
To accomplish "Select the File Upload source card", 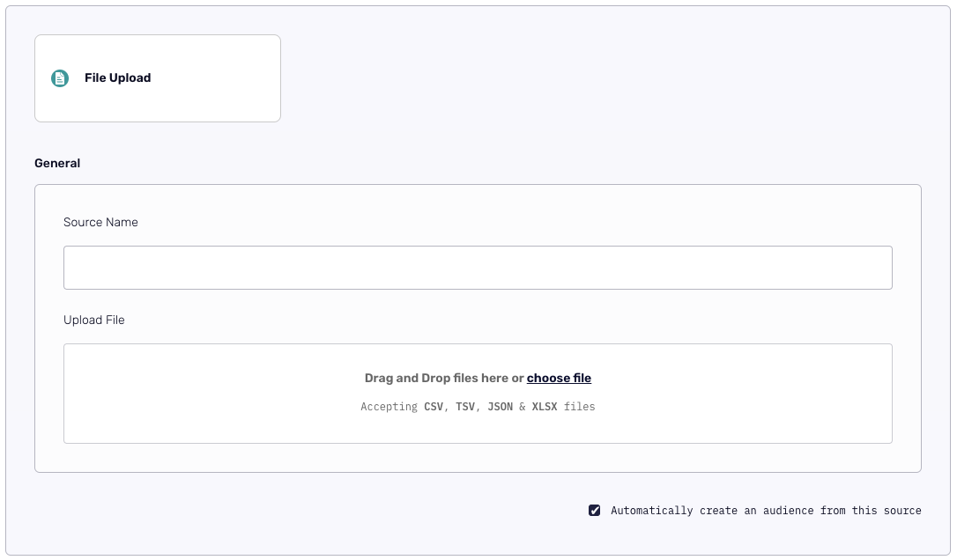I will (158, 78).
